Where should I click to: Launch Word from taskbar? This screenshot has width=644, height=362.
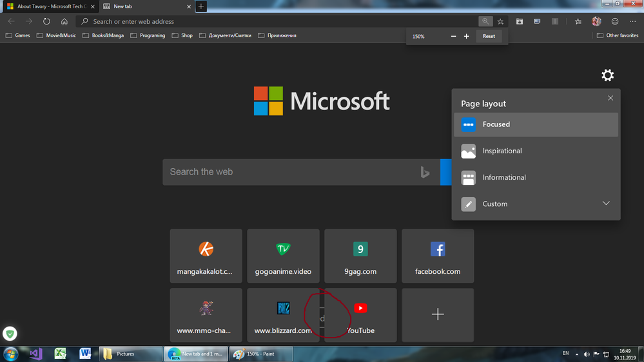pos(85,354)
